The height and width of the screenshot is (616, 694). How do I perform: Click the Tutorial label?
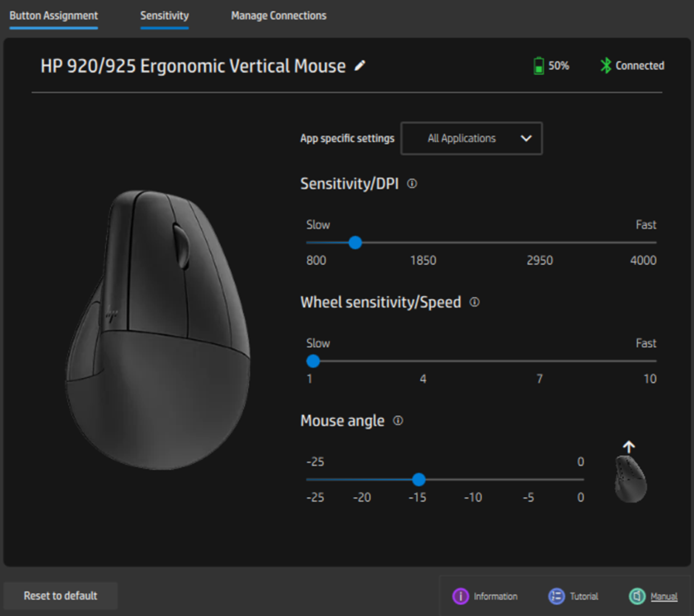(x=584, y=597)
